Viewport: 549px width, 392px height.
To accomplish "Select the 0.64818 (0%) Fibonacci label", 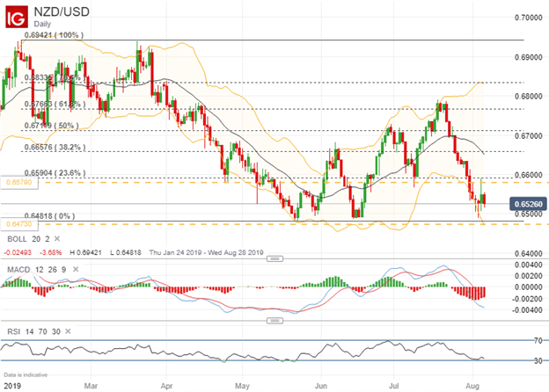I will tap(49, 216).
